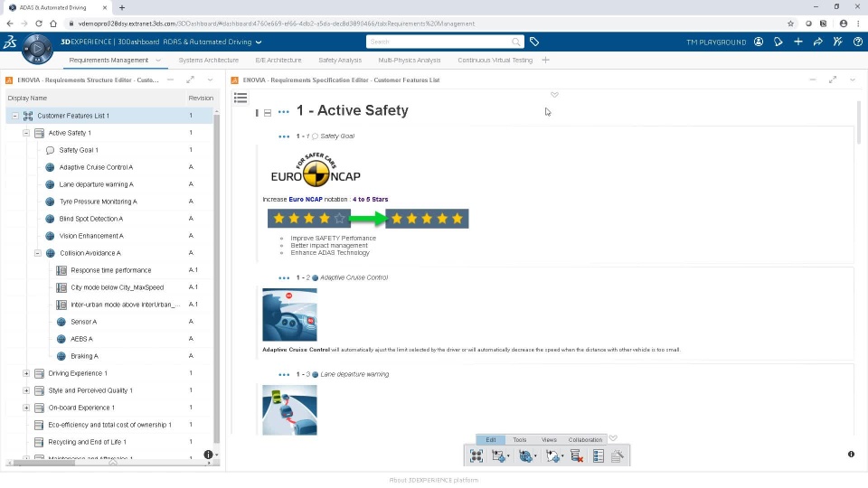
Task: Click the info icon in the structure editor
Action: [x=208, y=455]
